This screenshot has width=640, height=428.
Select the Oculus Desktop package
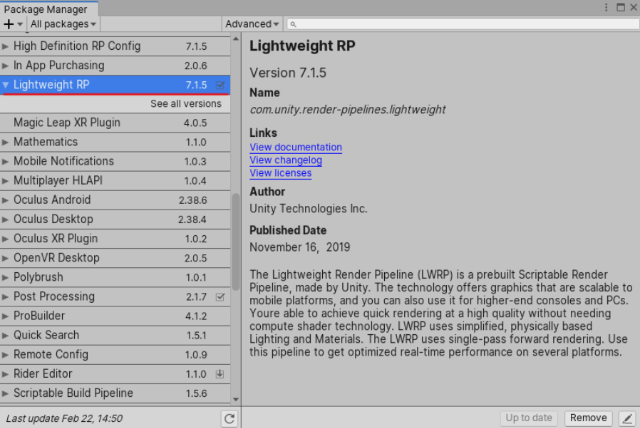(115, 219)
